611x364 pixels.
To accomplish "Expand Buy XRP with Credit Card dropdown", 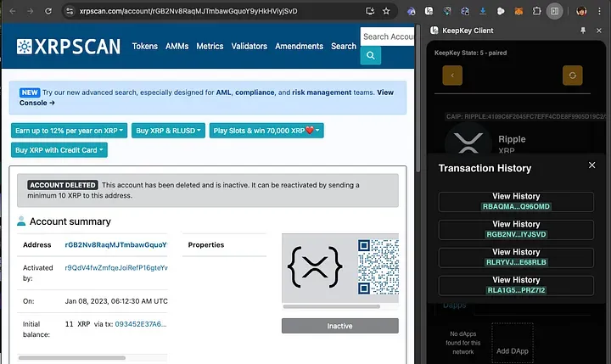I will pyautogui.click(x=59, y=150).
